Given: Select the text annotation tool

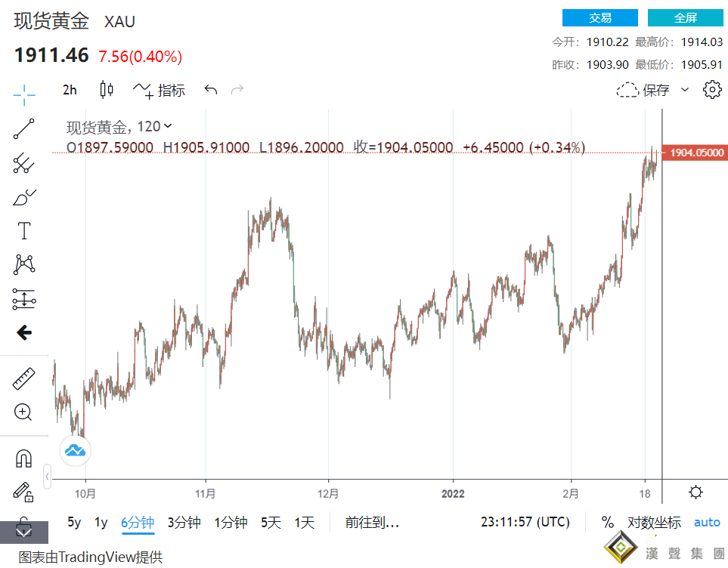Looking at the screenshot, I should (23, 230).
